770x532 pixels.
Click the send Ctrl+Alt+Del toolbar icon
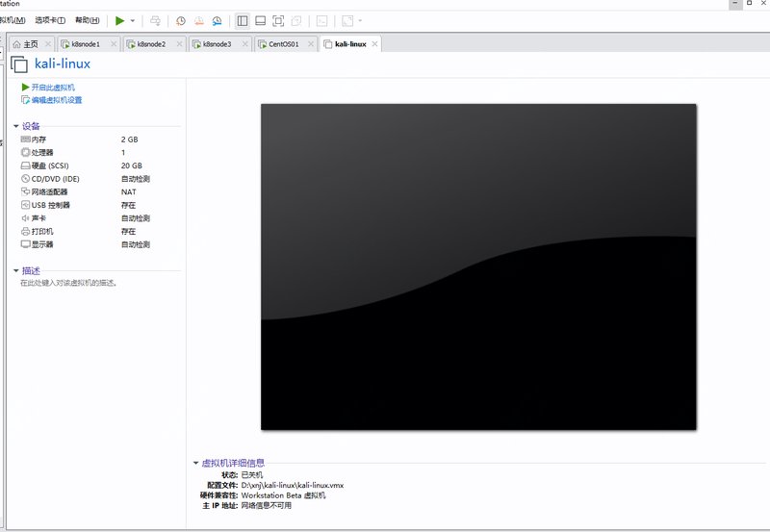(156, 20)
